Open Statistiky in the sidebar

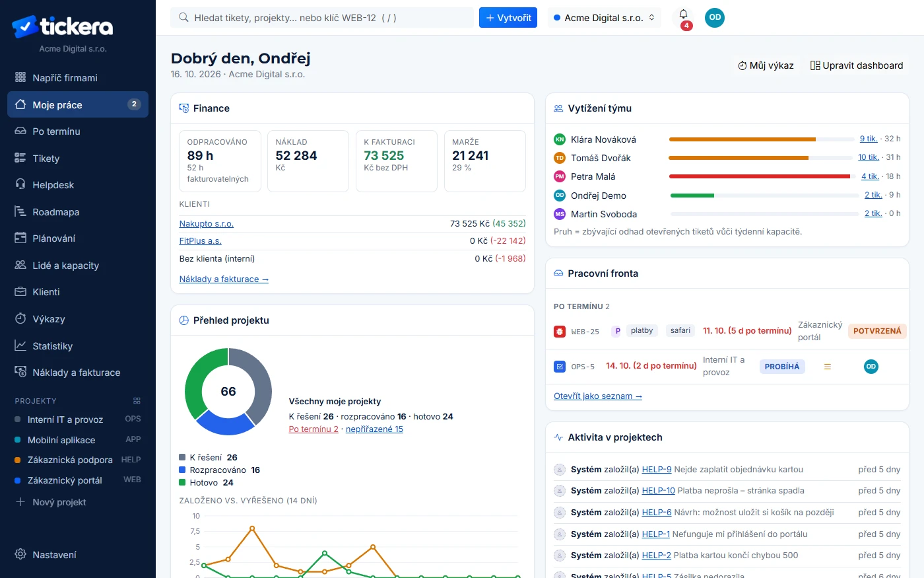[78, 346]
